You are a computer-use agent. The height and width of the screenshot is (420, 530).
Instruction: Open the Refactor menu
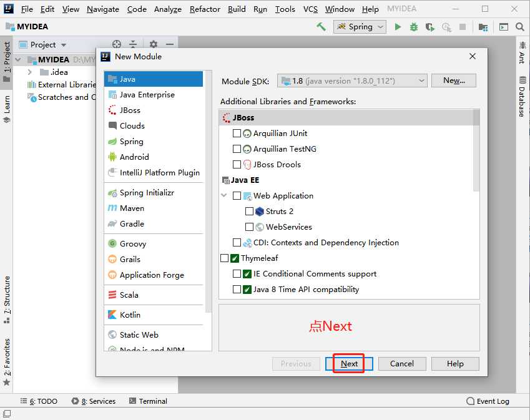click(205, 9)
